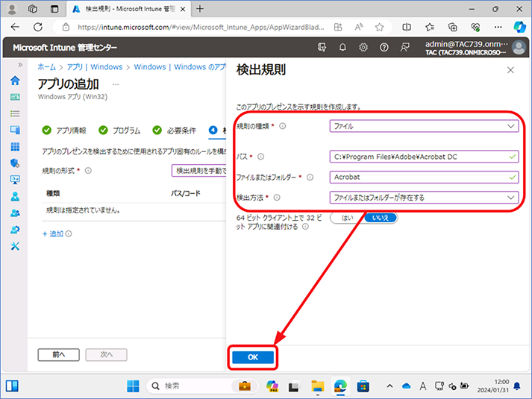Image resolution: width=532 pixels, height=399 pixels.
Task: Open Troubleshooting tools icon in sidebar
Action: [15, 246]
